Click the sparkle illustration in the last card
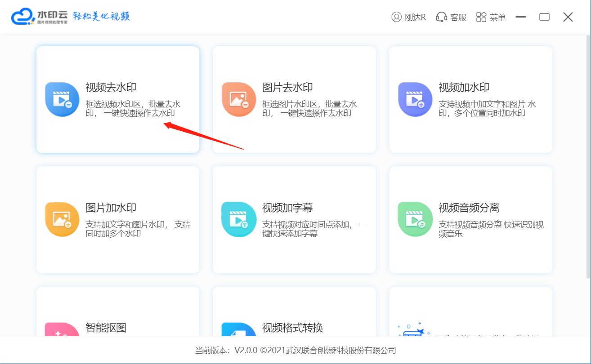Viewport: 591px width, 364px height. (x=413, y=329)
